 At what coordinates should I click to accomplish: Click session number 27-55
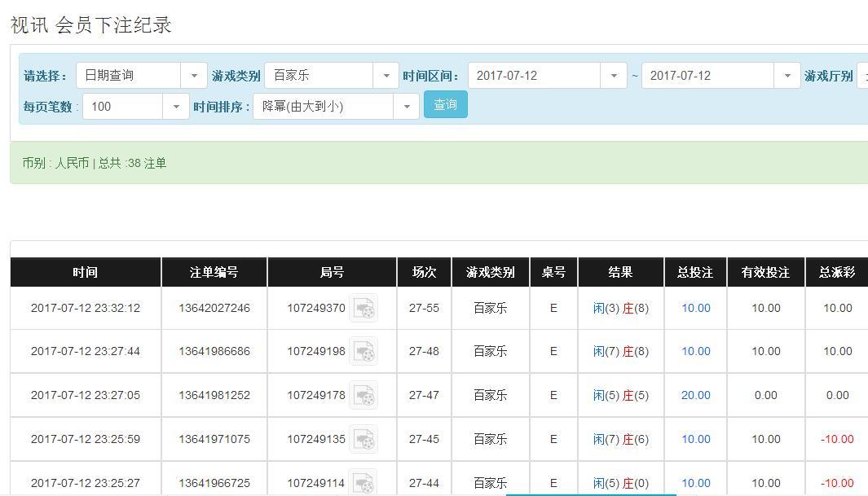pyautogui.click(x=424, y=308)
